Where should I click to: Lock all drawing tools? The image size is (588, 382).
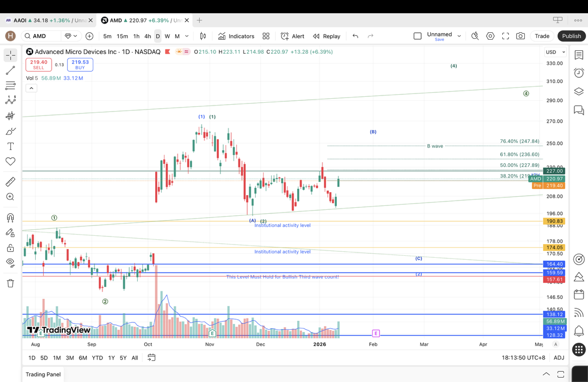click(x=10, y=248)
